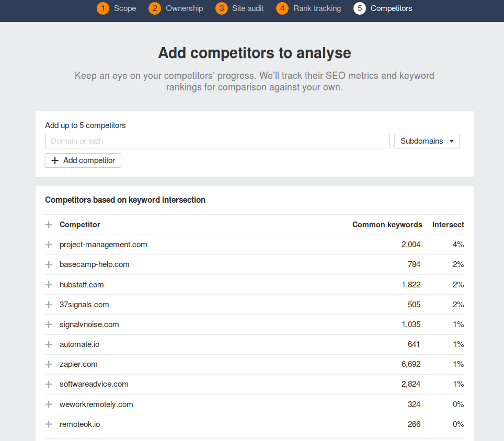Image resolution: width=504 pixels, height=441 pixels.
Task: Select the Competitors step
Action: [x=383, y=8]
